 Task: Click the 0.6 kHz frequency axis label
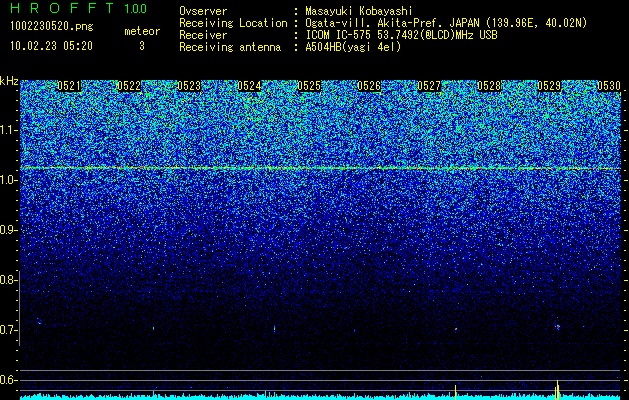[8, 380]
